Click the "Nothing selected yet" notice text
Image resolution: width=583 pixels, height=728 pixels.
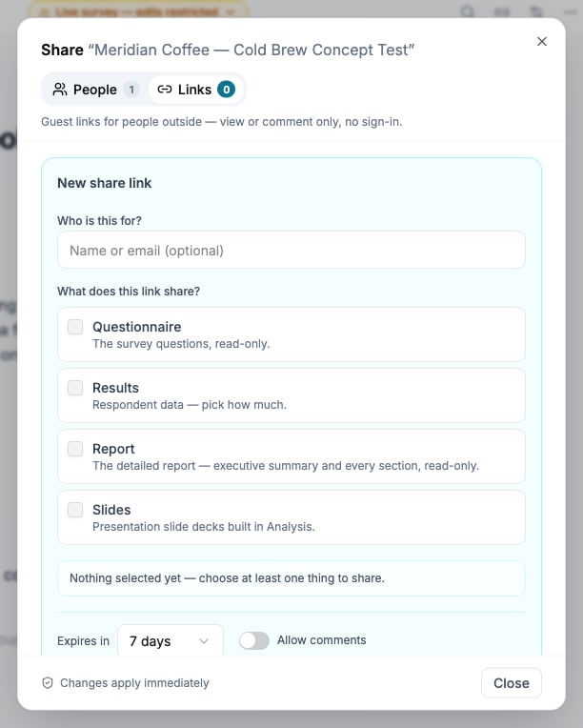(227, 578)
